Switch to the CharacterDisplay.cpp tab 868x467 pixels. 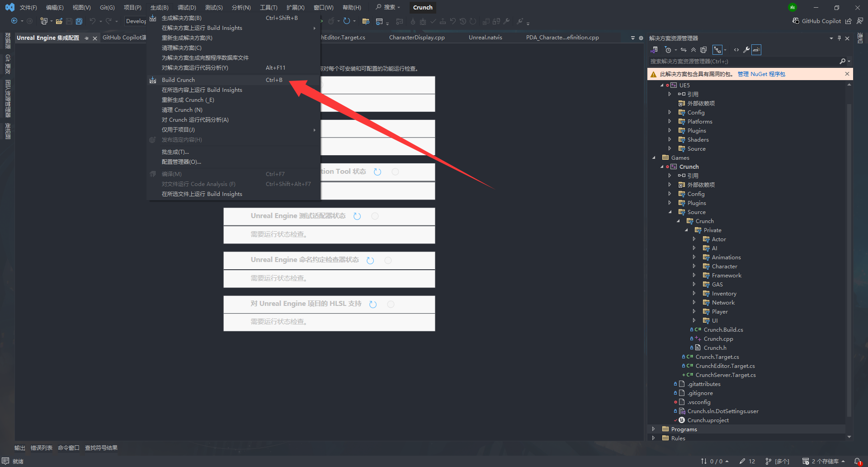[416, 38]
